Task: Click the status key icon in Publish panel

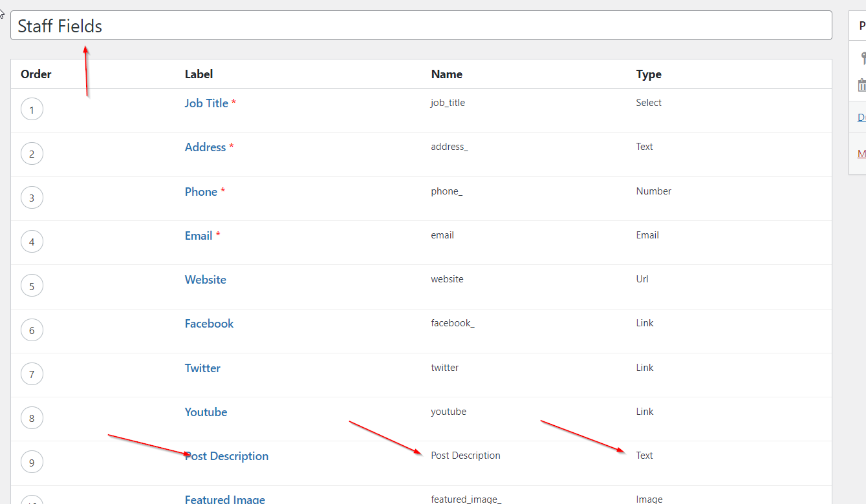Action: pyautogui.click(x=863, y=58)
